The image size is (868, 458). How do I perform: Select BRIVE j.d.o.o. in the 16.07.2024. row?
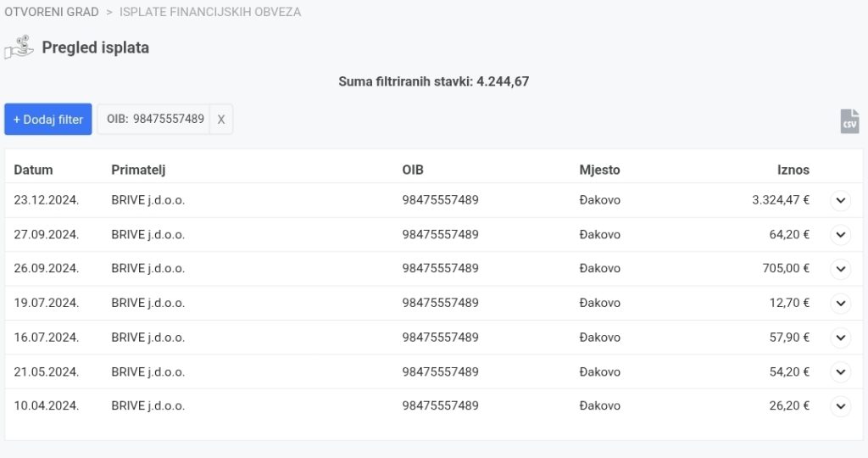pyautogui.click(x=147, y=338)
